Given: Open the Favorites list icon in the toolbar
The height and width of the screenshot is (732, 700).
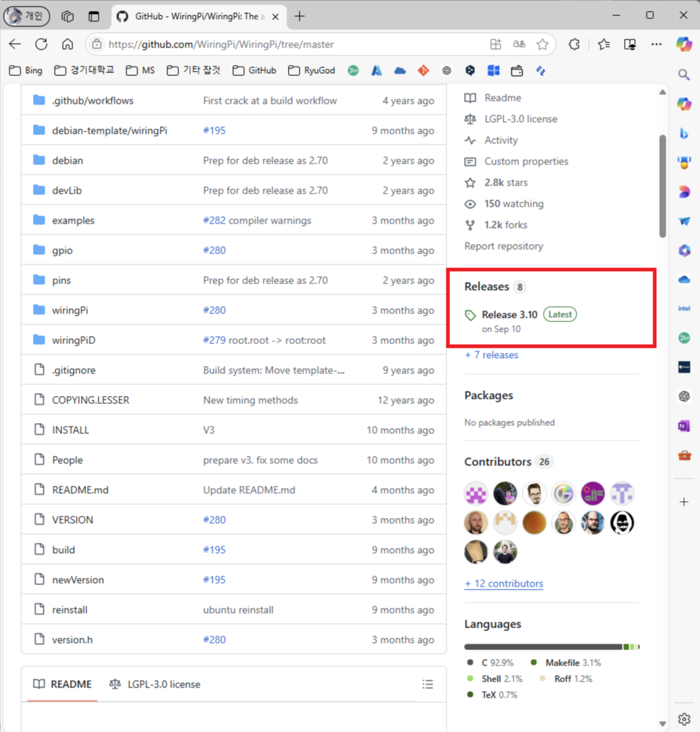Looking at the screenshot, I should point(604,45).
